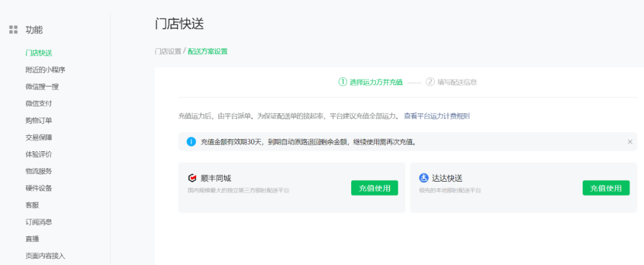Click 顺丰同城 card title
The height and width of the screenshot is (265, 644).
point(216,178)
